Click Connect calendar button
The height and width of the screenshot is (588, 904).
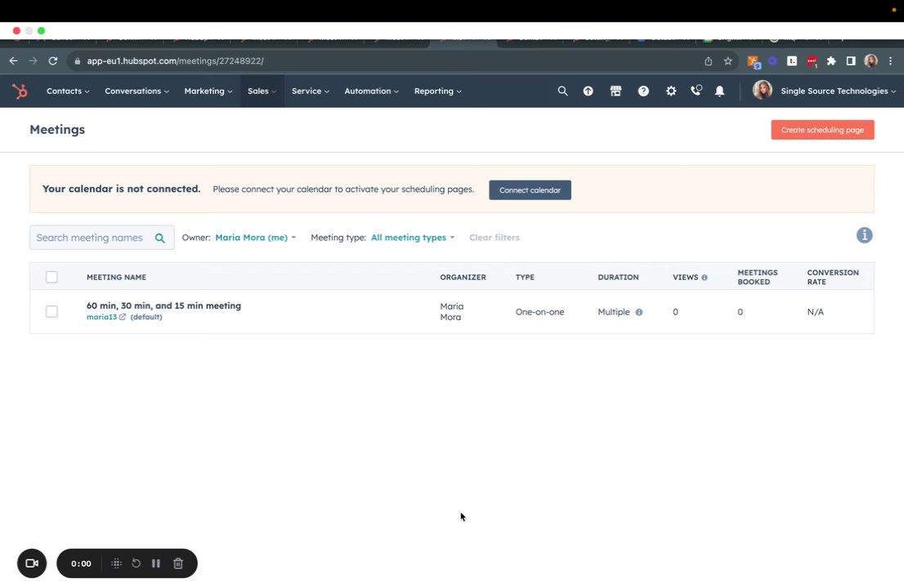(x=530, y=190)
